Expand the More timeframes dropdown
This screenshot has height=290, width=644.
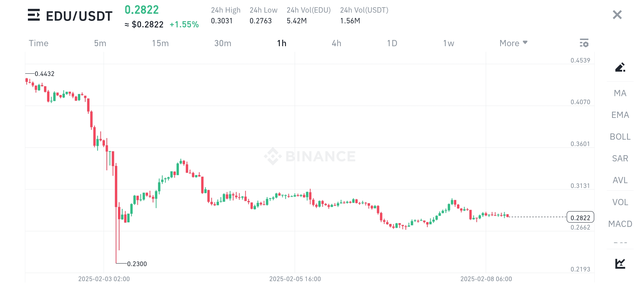click(513, 43)
